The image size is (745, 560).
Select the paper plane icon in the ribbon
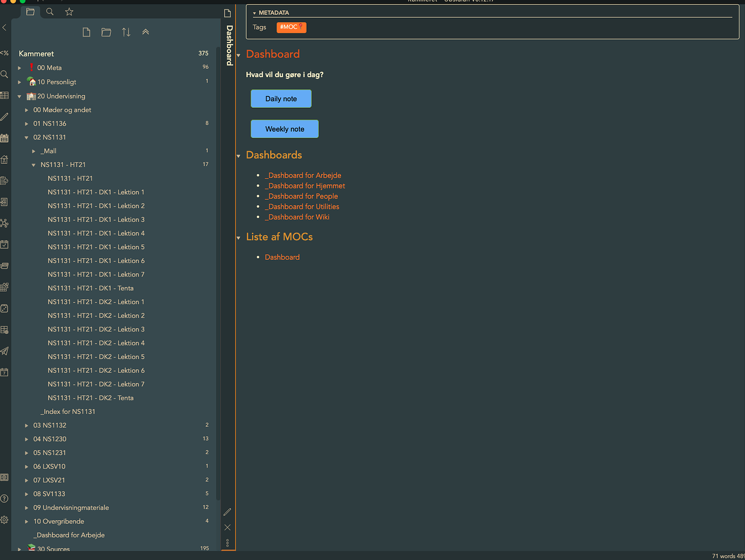pyautogui.click(x=4, y=351)
